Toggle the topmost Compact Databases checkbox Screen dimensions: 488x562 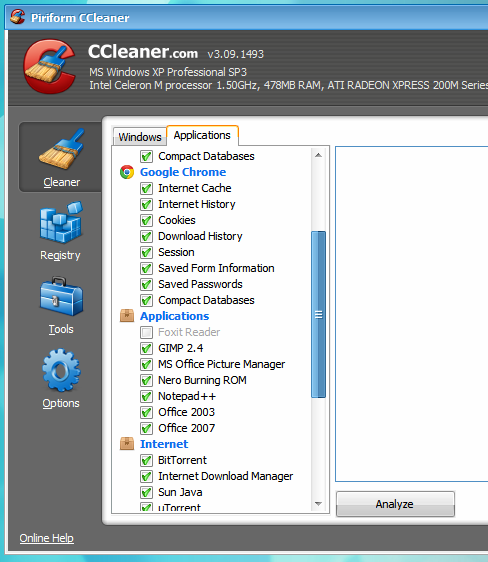146,156
